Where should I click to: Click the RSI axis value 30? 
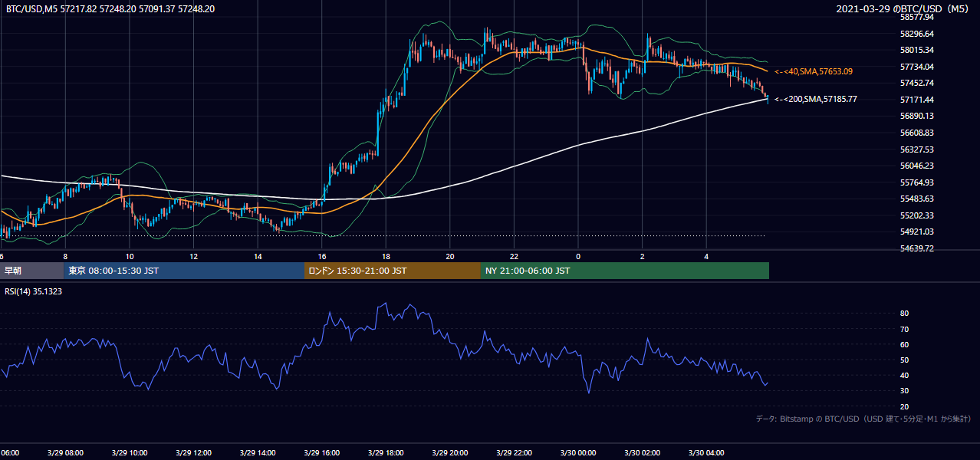[904, 391]
